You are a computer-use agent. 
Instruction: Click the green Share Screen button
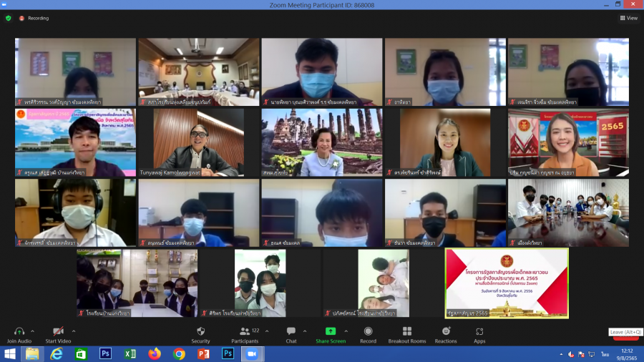(x=331, y=334)
